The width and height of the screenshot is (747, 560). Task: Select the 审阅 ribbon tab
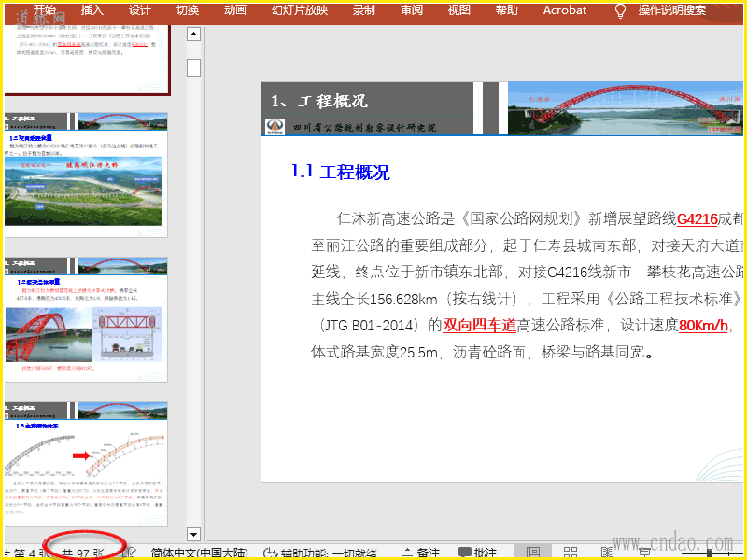pos(412,10)
